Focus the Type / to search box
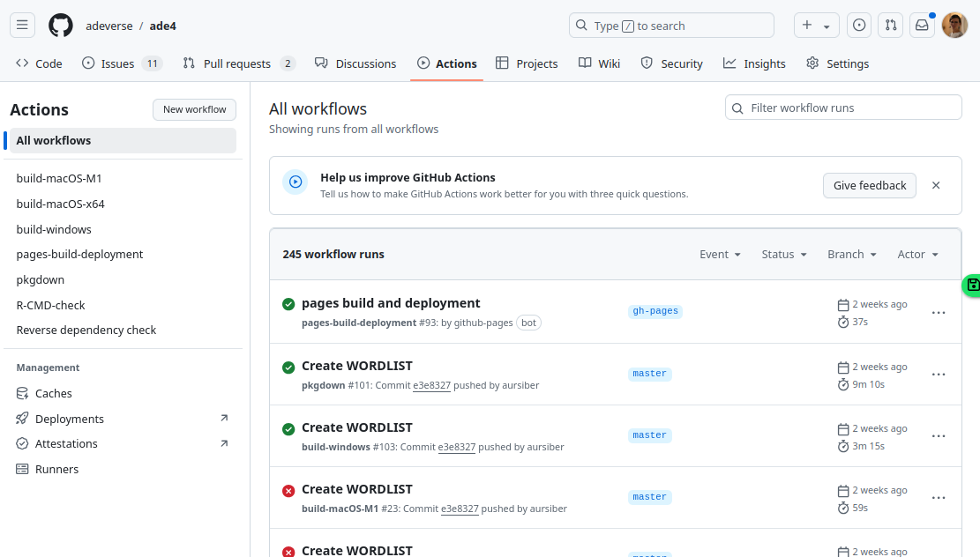Screen dimensions: 980x557 click(x=671, y=26)
